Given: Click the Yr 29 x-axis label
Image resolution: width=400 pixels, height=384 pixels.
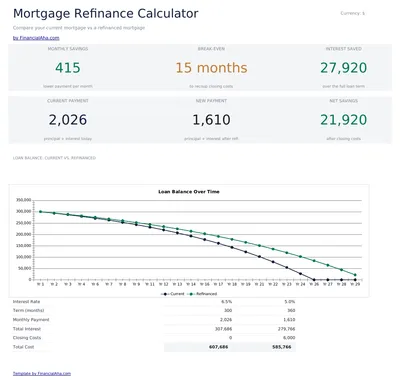Looking at the screenshot, I should [356, 284].
